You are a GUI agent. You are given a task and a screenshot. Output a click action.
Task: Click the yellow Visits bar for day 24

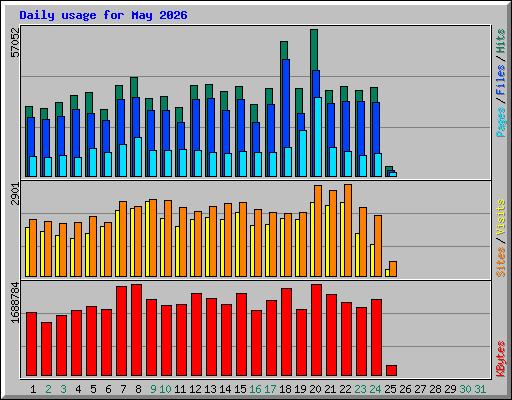372,260
